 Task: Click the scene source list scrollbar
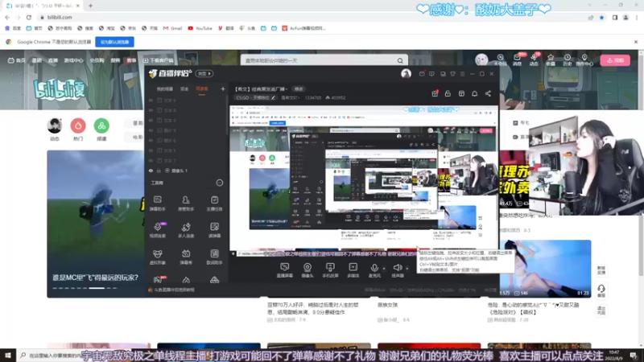tap(227, 117)
